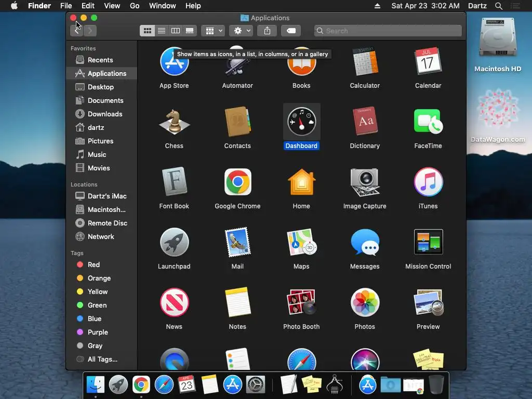This screenshot has height=399, width=532.
Task: Select Remote Disc under Locations
Action: pyautogui.click(x=102, y=223)
